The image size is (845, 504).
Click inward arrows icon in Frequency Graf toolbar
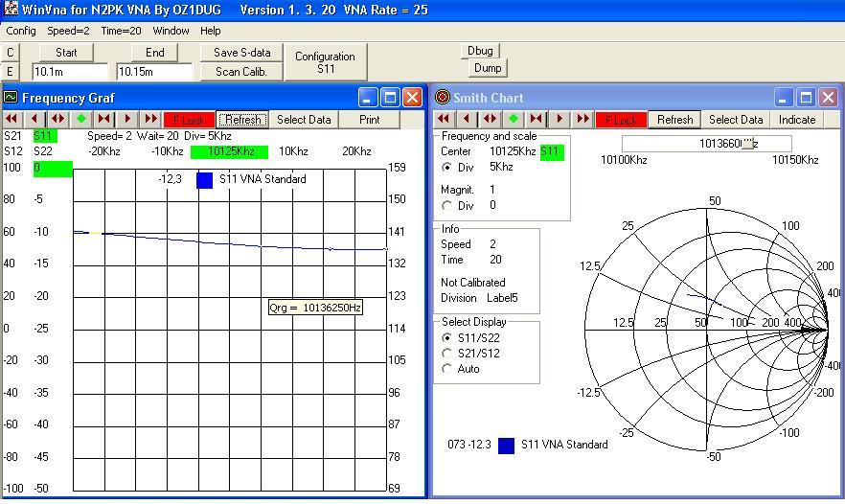tap(104, 119)
